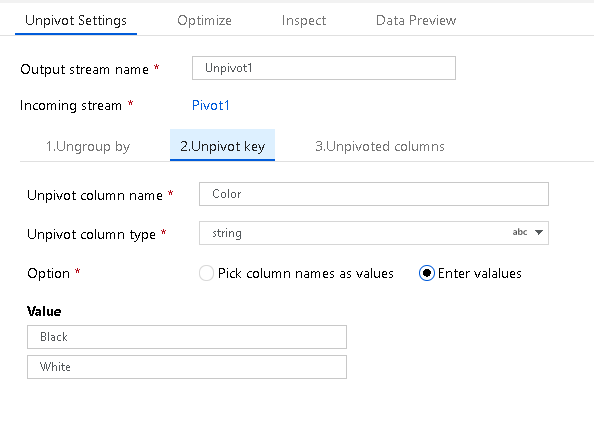Click the Output stream name label
Screen dimensions: 594x427
tap(84, 69)
